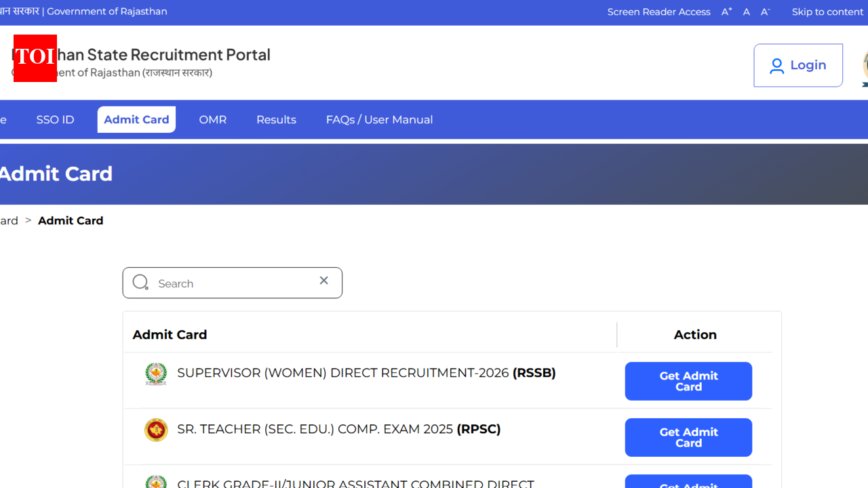Click into the Search input field
868x488 pixels.
coord(234,283)
